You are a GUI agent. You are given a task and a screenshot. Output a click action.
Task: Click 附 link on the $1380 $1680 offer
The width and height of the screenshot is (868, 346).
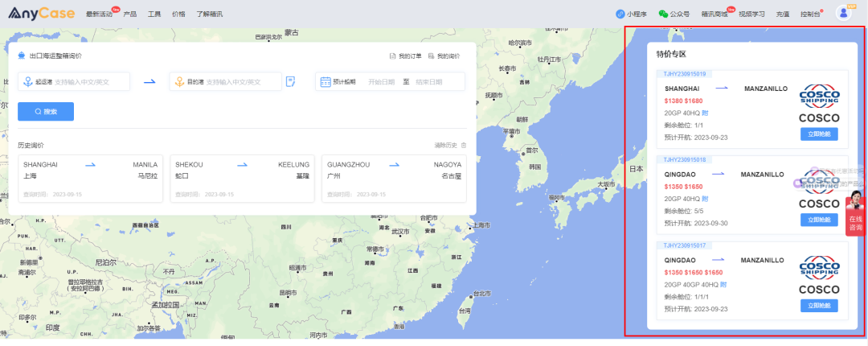click(705, 113)
